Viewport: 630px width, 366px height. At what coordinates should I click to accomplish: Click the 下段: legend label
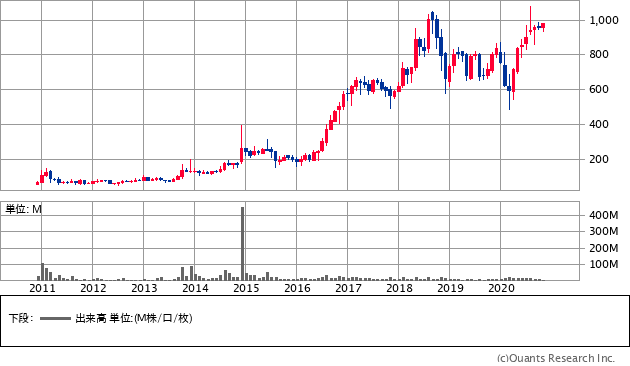pos(21,319)
